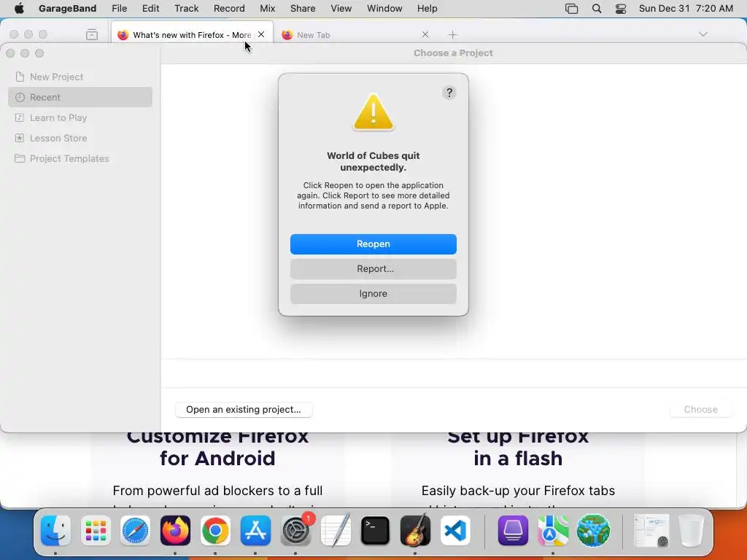Open Visual Studio Code from the Dock

coord(455,530)
